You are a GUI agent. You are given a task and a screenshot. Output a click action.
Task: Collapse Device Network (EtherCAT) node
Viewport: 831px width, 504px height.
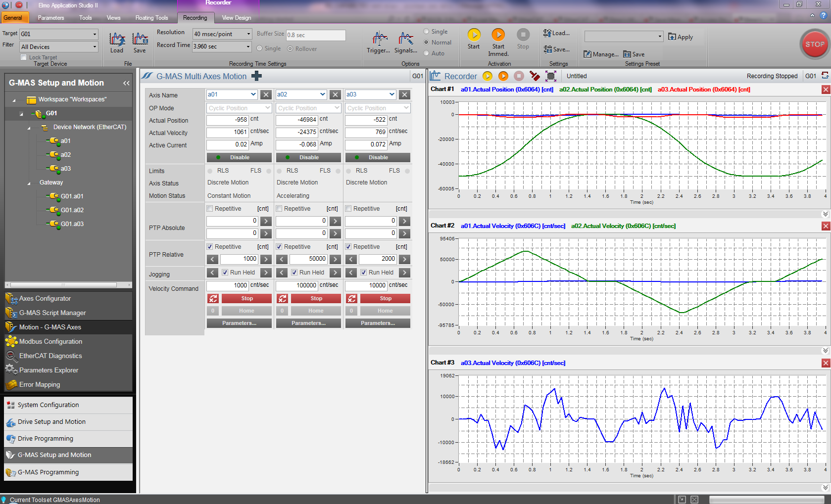click(29, 128)
